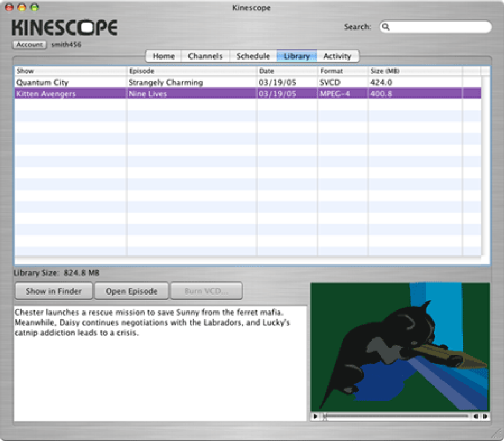Viewport: 504px width, 441px height.
Task: Open the Channels tab
Action: [205, 56]
